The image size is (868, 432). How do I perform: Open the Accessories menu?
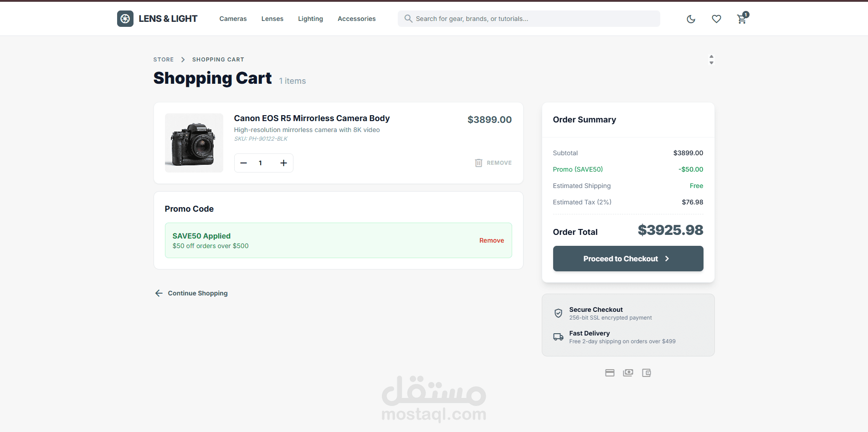tap(357, 19)
